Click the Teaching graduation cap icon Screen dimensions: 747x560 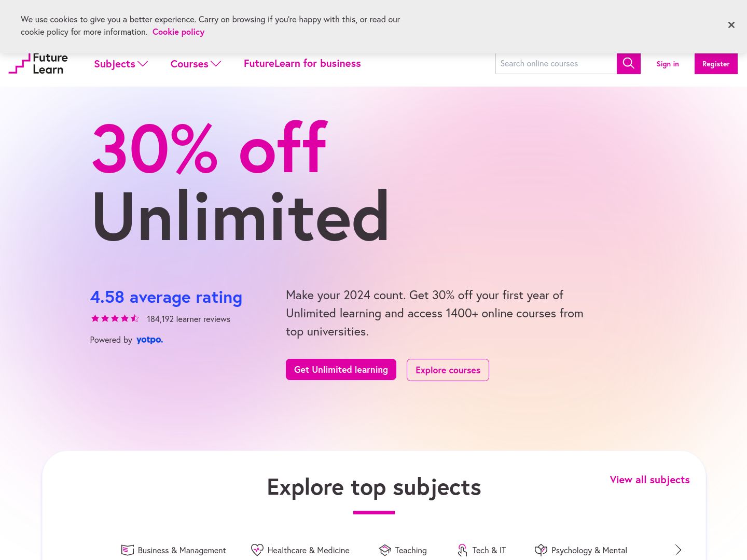(x=385, y=550)
